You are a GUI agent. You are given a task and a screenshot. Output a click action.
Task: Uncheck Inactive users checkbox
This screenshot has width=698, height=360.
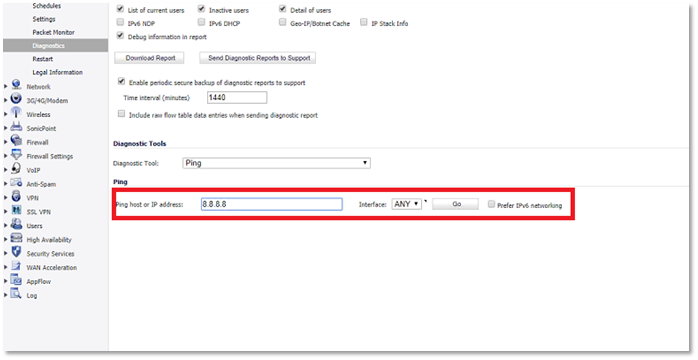tap(202, 9)
